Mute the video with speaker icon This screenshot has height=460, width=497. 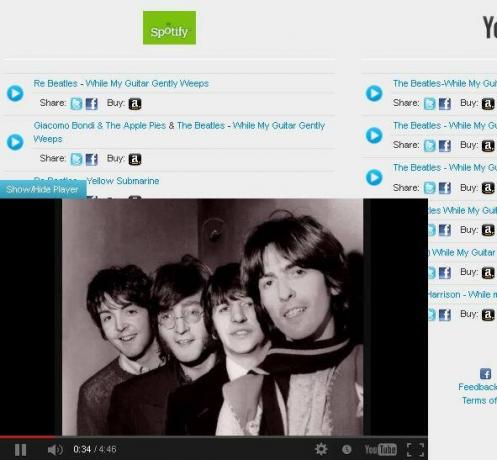click(55, 450)
